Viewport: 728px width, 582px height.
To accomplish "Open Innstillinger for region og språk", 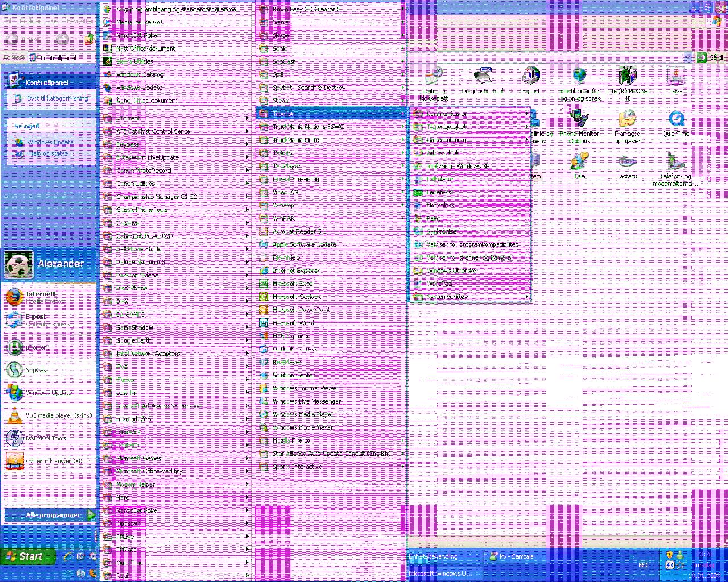I will [579, 84].
